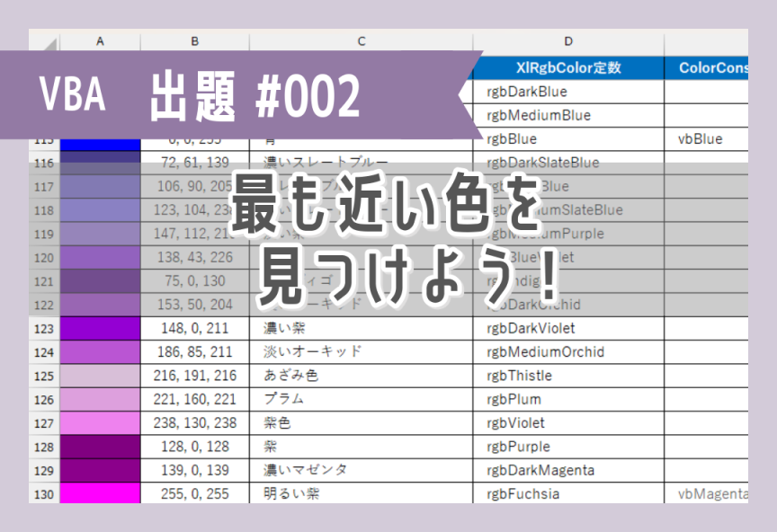The width and height of the screenshot is (777, 532).
Task: Click the dark violet swatch in row 123
Action: tap(100, 328)
